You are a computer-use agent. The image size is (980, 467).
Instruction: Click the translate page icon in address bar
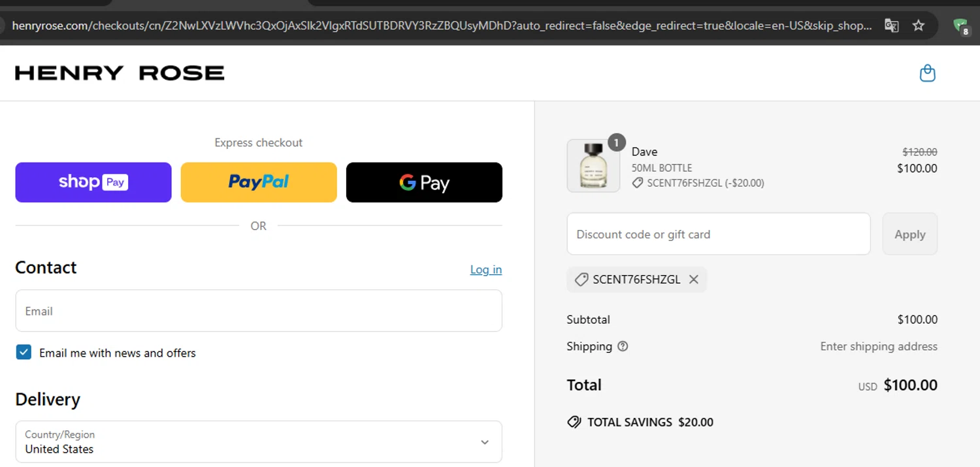(891, 25)
